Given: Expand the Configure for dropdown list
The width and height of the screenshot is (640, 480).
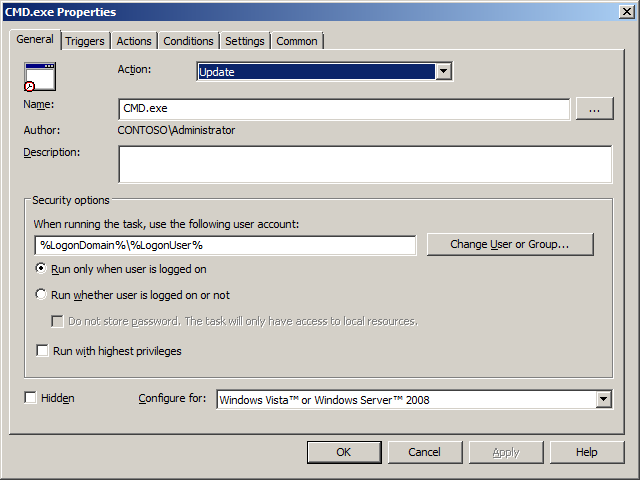Looking at the screenshot, I should click(x=603, y=400).
